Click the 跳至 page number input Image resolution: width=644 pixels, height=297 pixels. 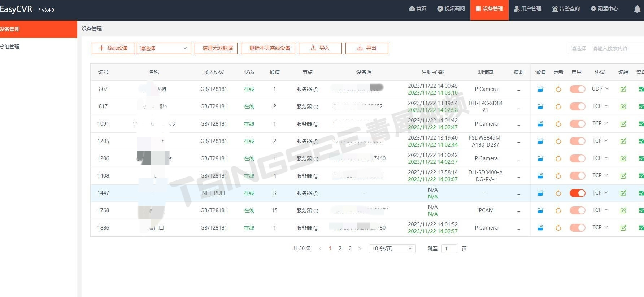pyautogui.click(x=449, y=249)
